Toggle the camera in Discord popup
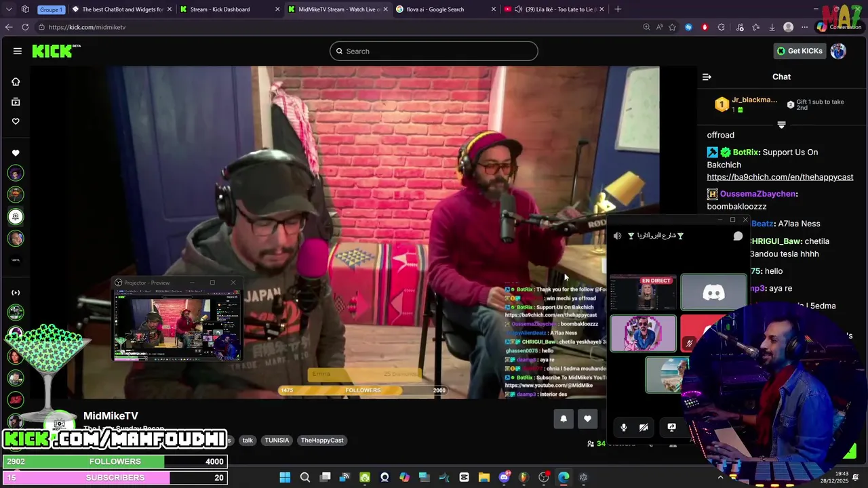This screenshot has height=488, width=868. [x=644, y=428]
